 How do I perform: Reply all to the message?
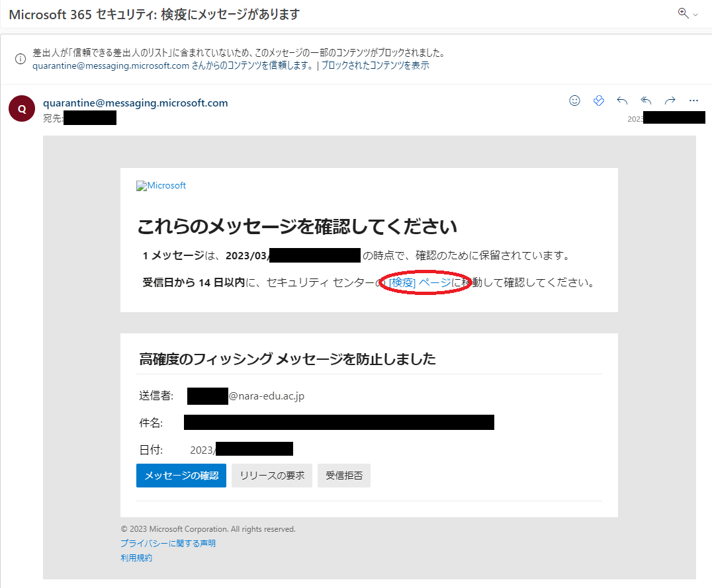pos(646,101)
